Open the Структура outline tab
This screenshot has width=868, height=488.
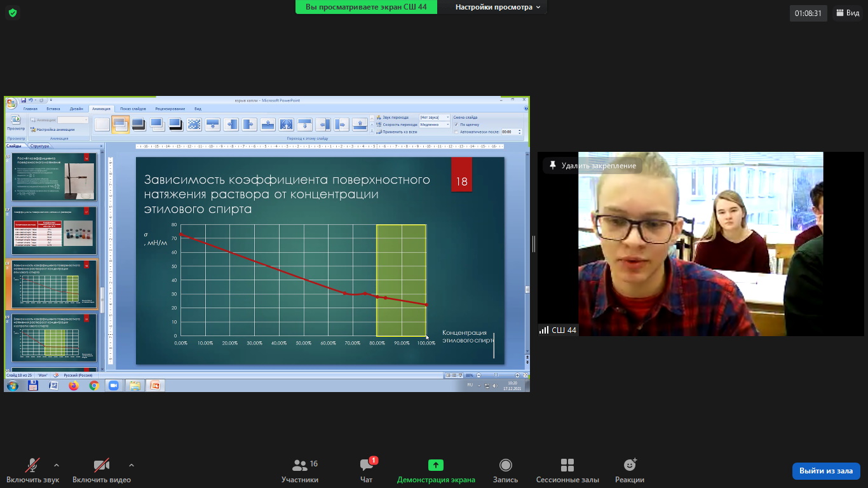(39, 146)
